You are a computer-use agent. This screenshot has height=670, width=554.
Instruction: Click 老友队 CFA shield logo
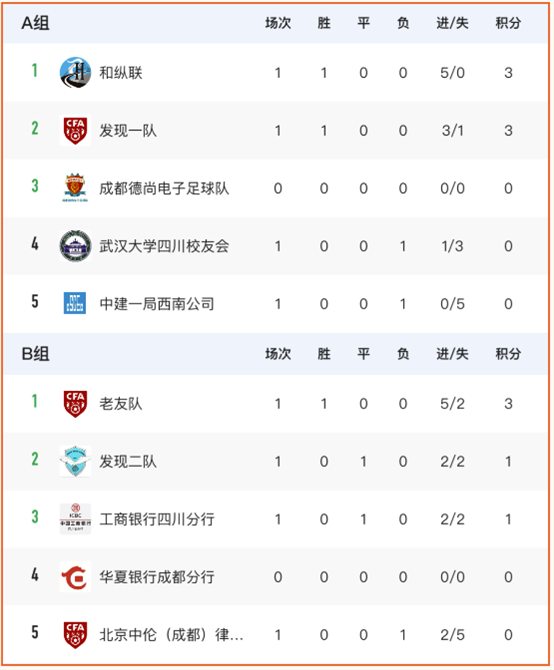point(75,404)
